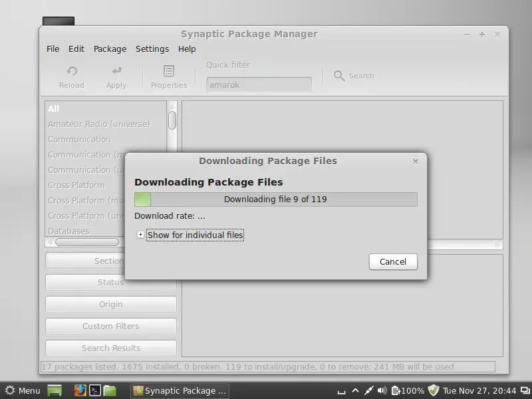Click the Status filter button

(x=111, y=282)
